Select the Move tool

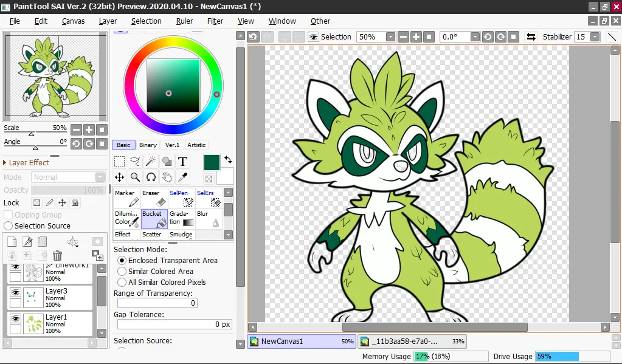click(119, 177)
